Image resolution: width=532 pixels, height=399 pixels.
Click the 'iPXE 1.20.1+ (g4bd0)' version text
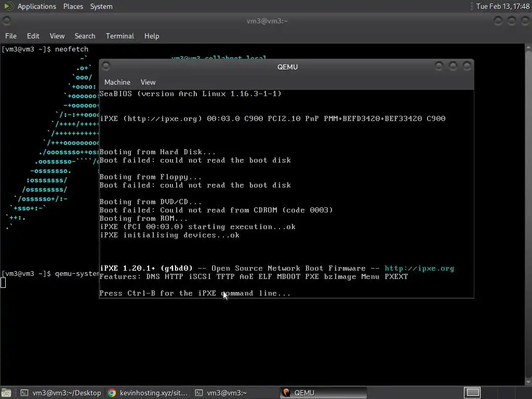pyautogui.click(x=146, y=269)
